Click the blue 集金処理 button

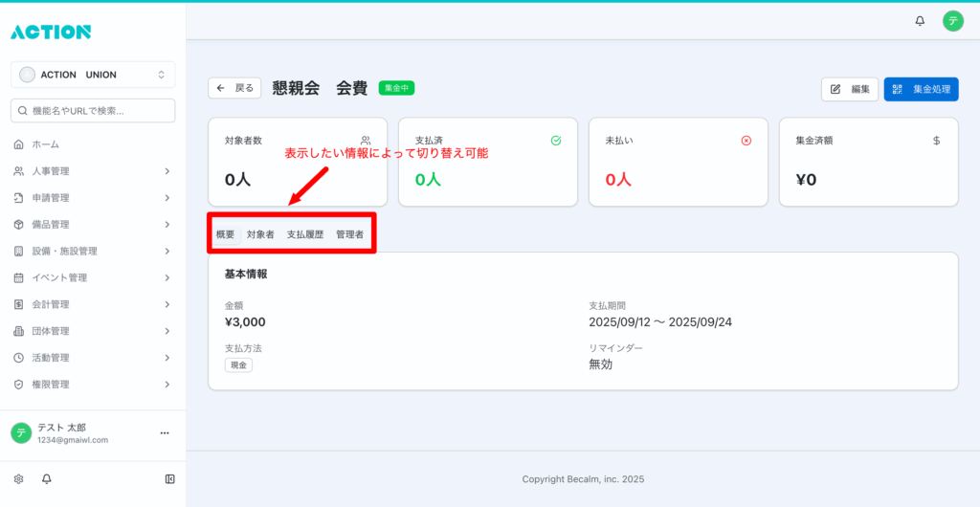(x=921, y=89)
